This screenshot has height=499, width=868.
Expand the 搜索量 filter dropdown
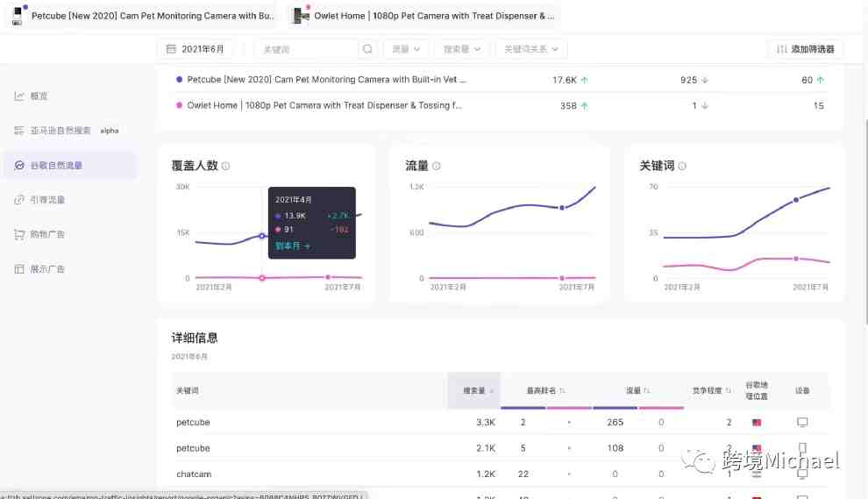pos(461,49)
